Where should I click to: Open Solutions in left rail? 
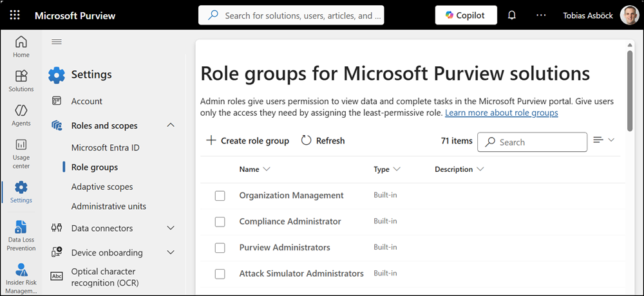click(x=21, y=81)
